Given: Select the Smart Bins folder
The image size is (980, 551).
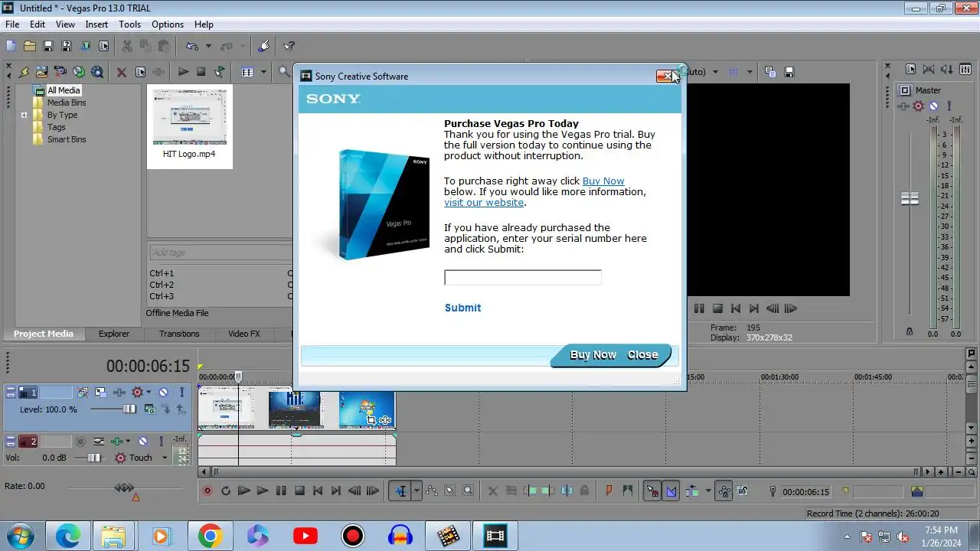Looking at the screenshot, I should (x=66, y=139).
